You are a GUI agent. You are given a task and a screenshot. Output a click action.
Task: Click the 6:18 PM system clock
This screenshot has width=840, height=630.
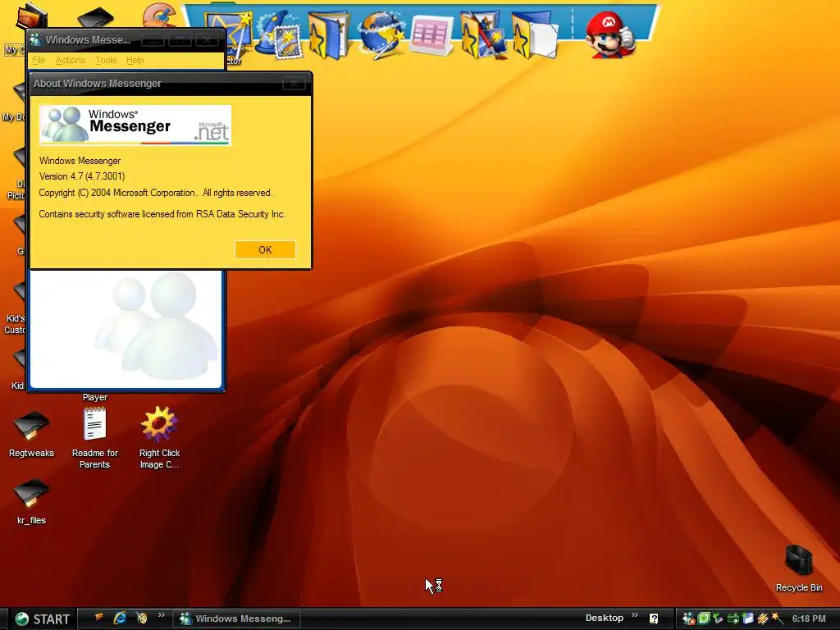point(808,619)
